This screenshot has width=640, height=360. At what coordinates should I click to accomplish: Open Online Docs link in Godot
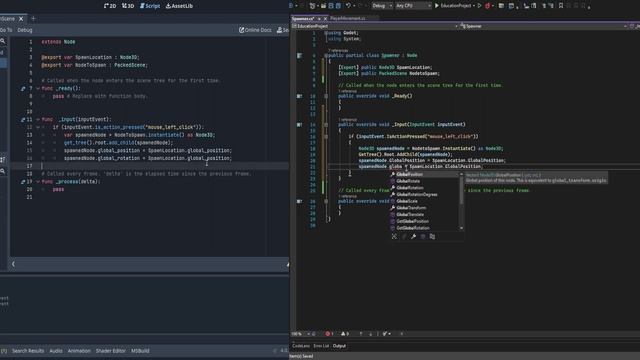(255, 30)
